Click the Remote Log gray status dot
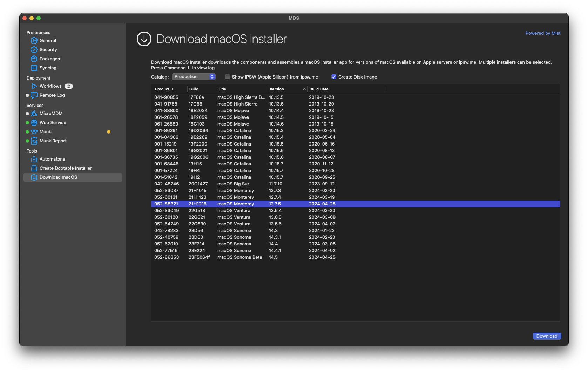Screen dimensions: 588x372 point(27,95)
